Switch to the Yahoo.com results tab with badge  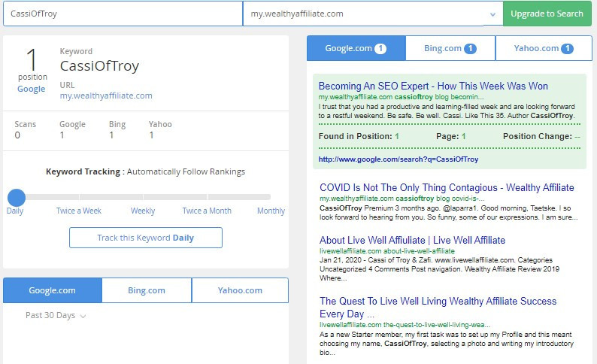544,48
